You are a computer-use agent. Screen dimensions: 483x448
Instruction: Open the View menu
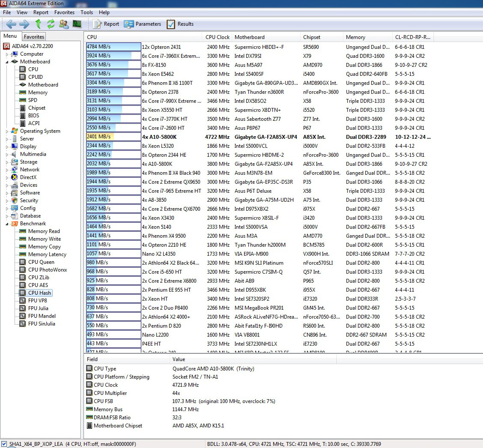pyautogui.click(x=22, y=12)
